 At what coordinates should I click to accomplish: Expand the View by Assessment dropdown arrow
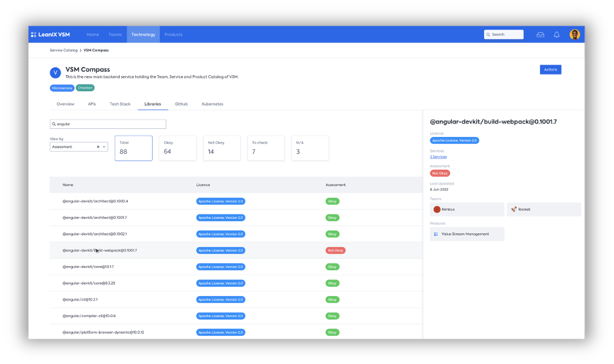coord(104,147)
